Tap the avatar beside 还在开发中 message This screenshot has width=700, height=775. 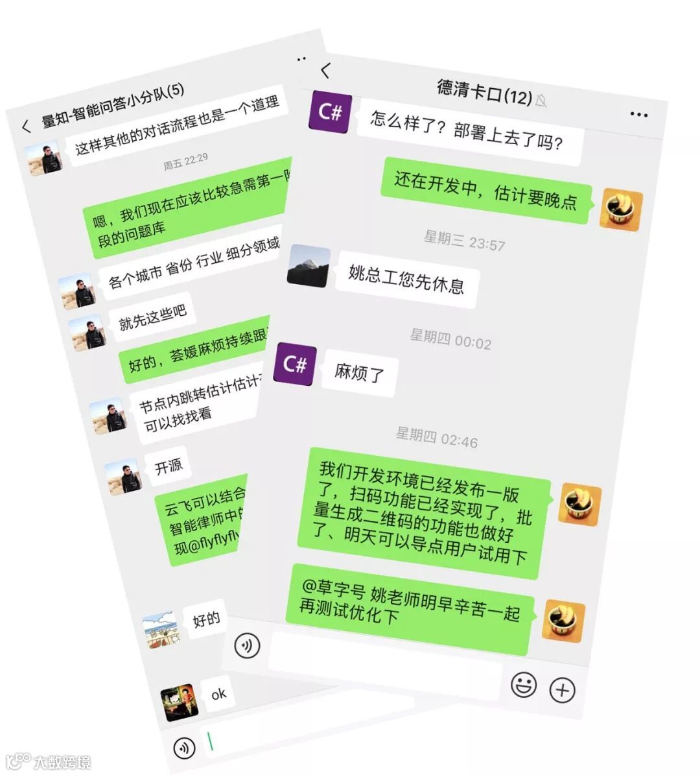621,209
